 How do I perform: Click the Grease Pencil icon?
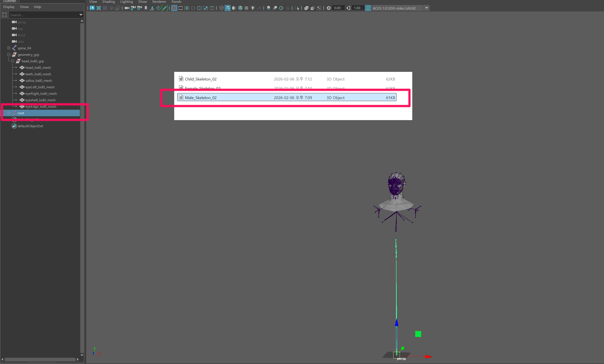(x=165, y=8)
